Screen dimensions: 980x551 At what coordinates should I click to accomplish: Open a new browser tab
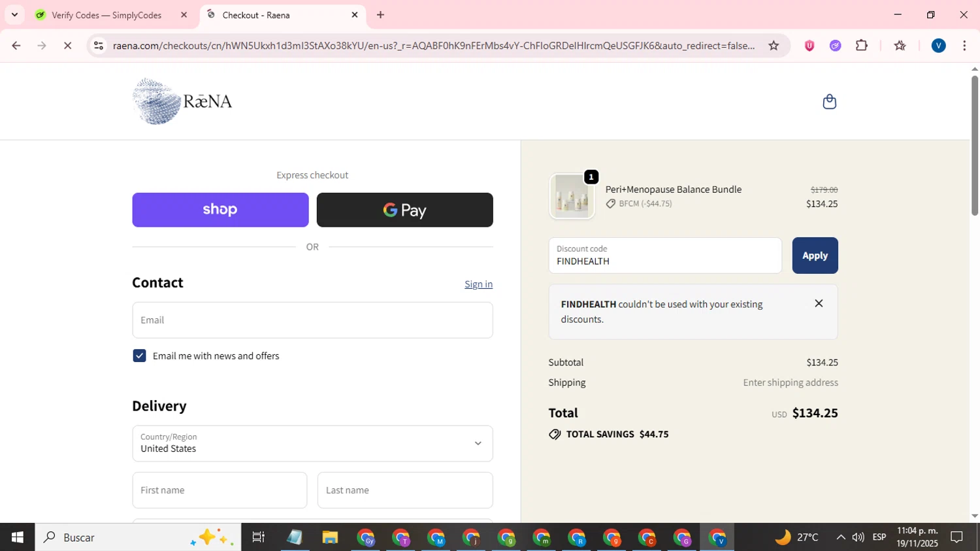[x=380, y=15]
